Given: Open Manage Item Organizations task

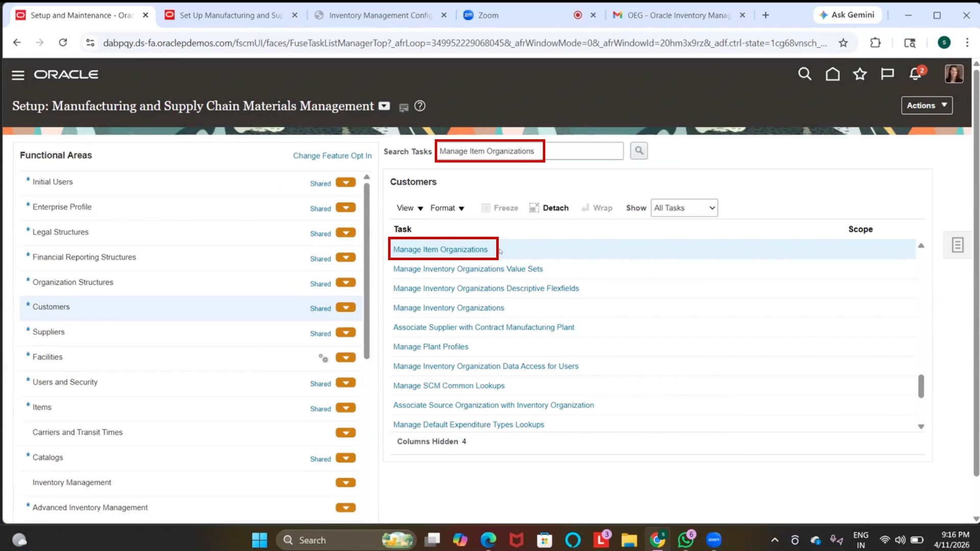Looking at the screenshot, I should point(440,249).
